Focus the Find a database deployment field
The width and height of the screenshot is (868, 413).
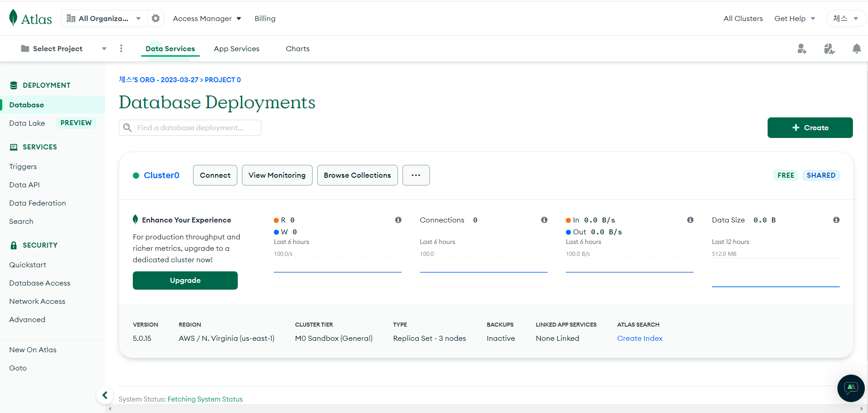190,128
